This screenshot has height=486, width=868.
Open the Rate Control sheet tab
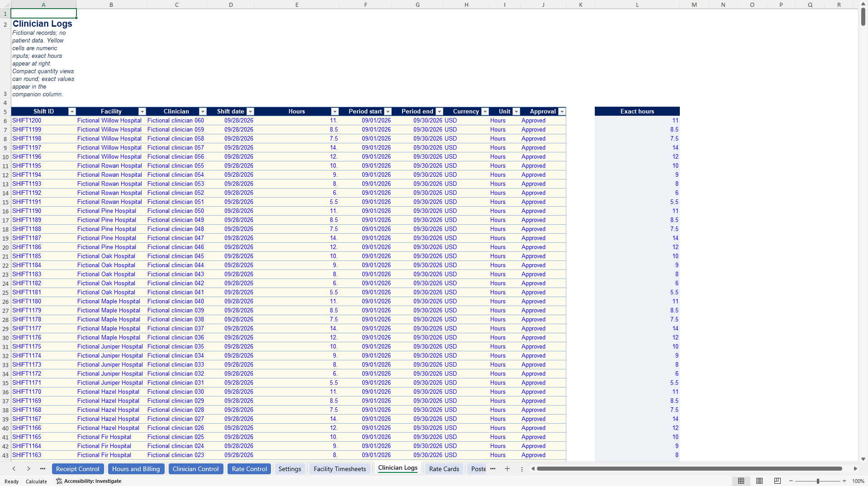(250, 469)
